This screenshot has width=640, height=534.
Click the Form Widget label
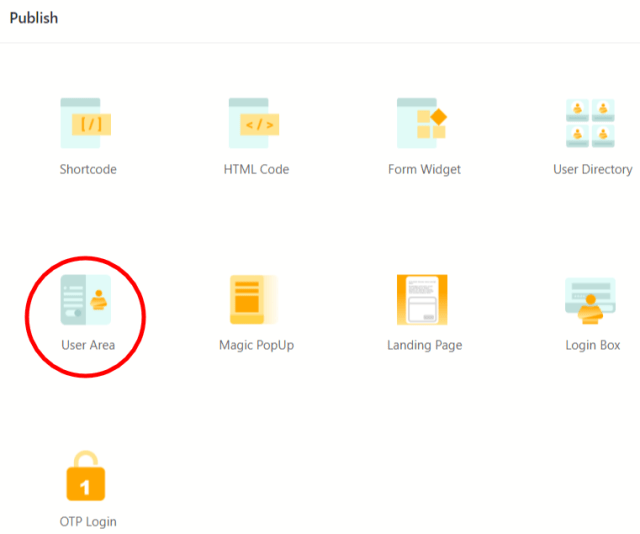(424, 170)
